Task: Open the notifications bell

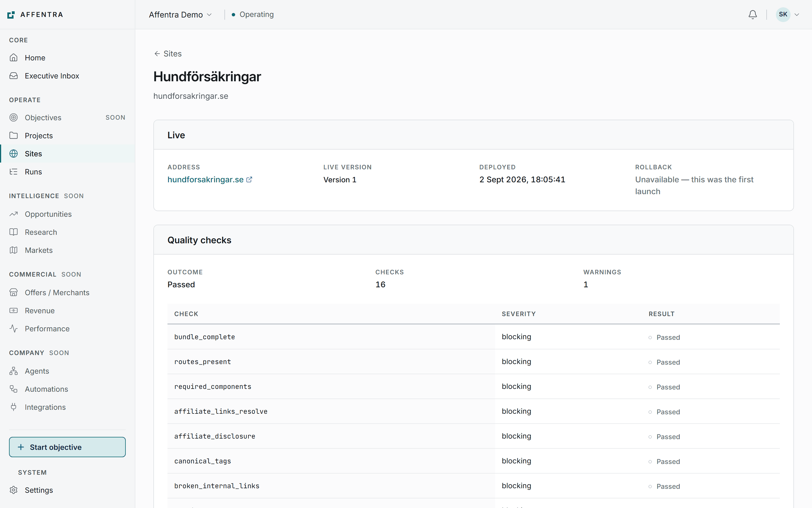Action: pos(753,14)
